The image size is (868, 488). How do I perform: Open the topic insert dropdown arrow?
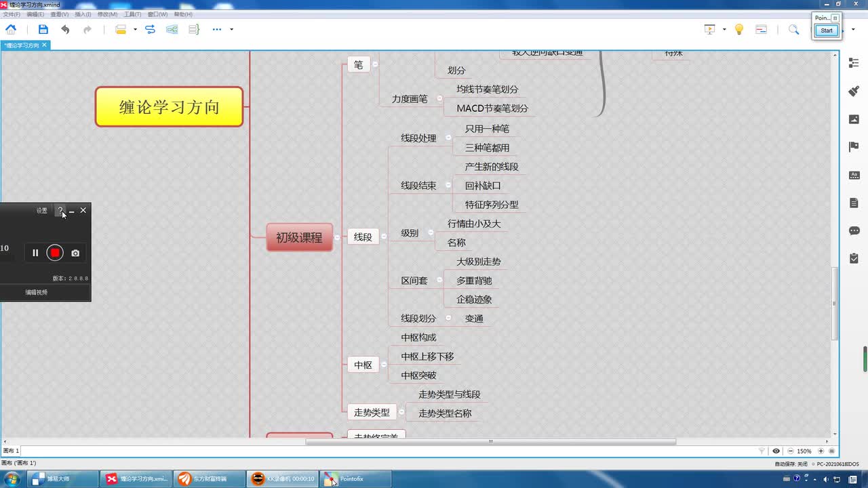[135, 29]
